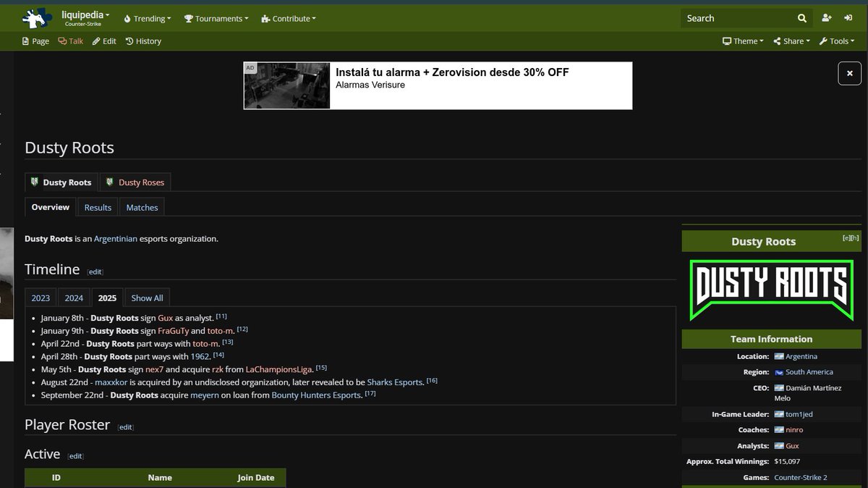Viewport: 868px width, 488px height.
Task: Click the Join Date column header
Action: [x=256, y=478]
